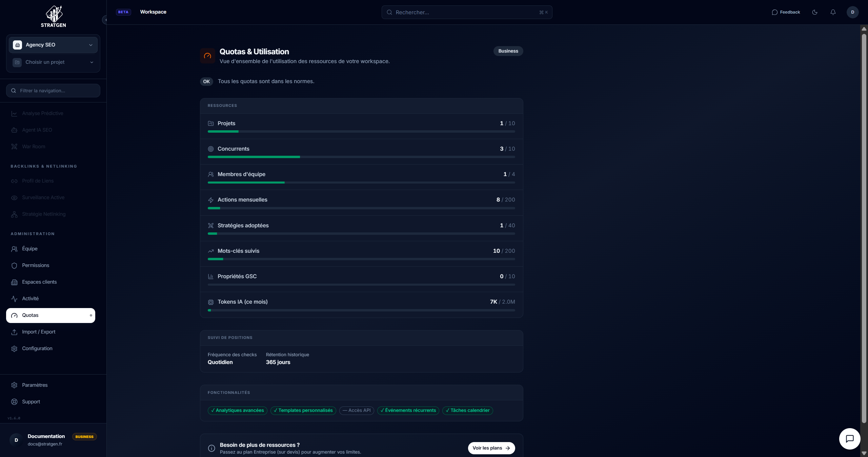Click the Quotas gauge header icon
This screenshot has height=457, width=868.
(207, 56)
